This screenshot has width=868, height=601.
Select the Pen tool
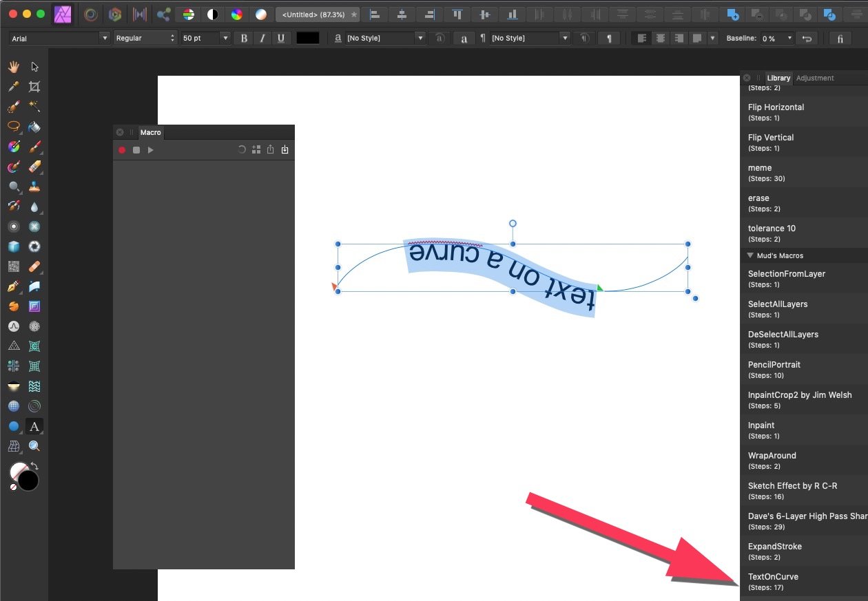(12, 287)
